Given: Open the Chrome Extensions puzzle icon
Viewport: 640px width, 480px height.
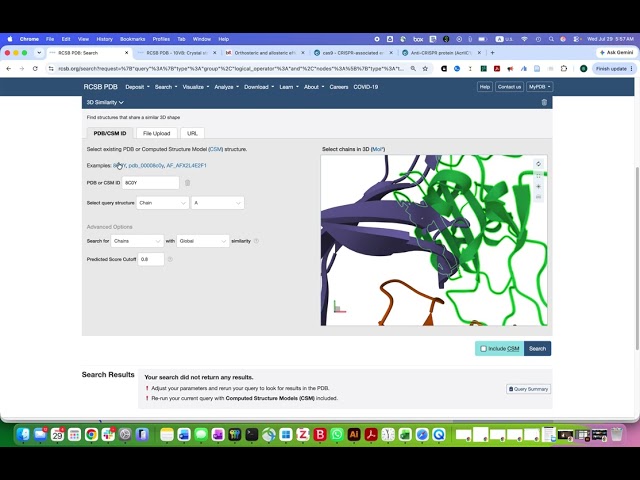Looking at the screenshot, I should pyautogui.click(x=564, y=69).
